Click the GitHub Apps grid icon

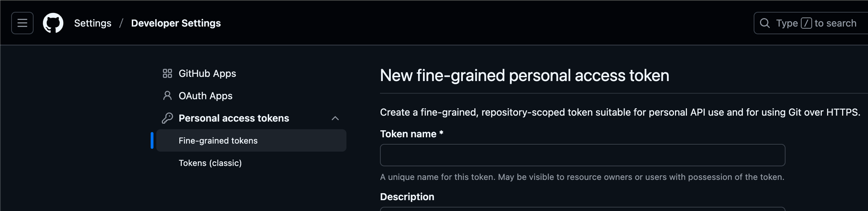click(167, 73)
